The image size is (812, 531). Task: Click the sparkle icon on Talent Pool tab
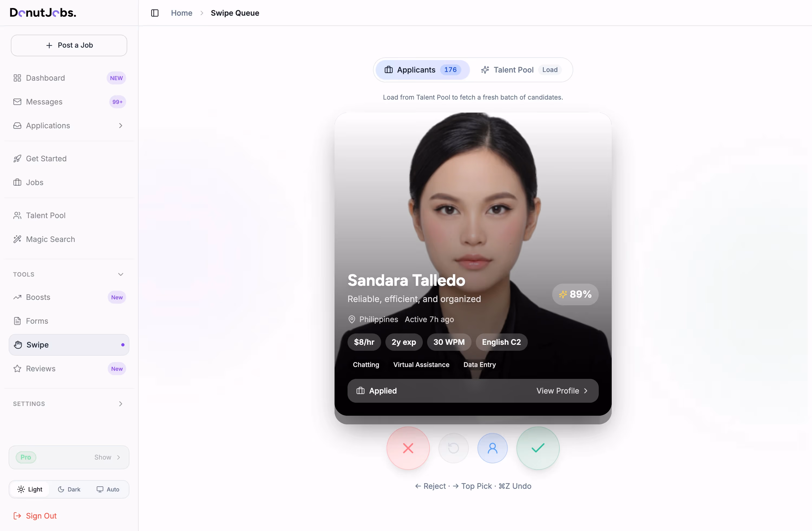(485, 70)
